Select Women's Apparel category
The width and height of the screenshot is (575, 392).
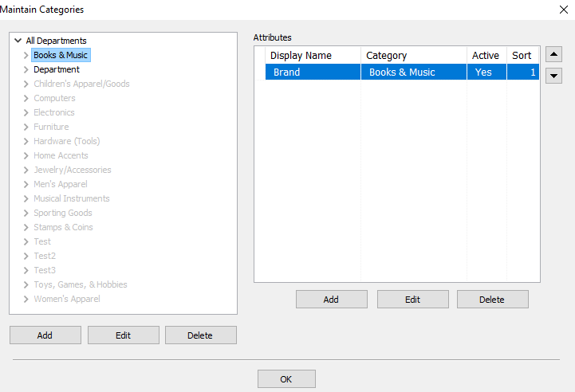click(x=67, y=299)
